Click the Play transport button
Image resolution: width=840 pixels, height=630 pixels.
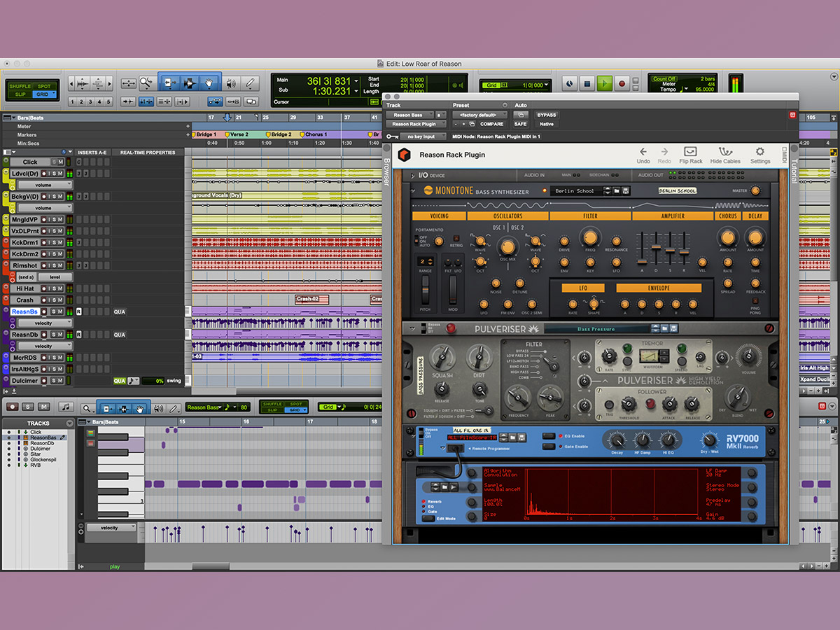click(604, 83)
